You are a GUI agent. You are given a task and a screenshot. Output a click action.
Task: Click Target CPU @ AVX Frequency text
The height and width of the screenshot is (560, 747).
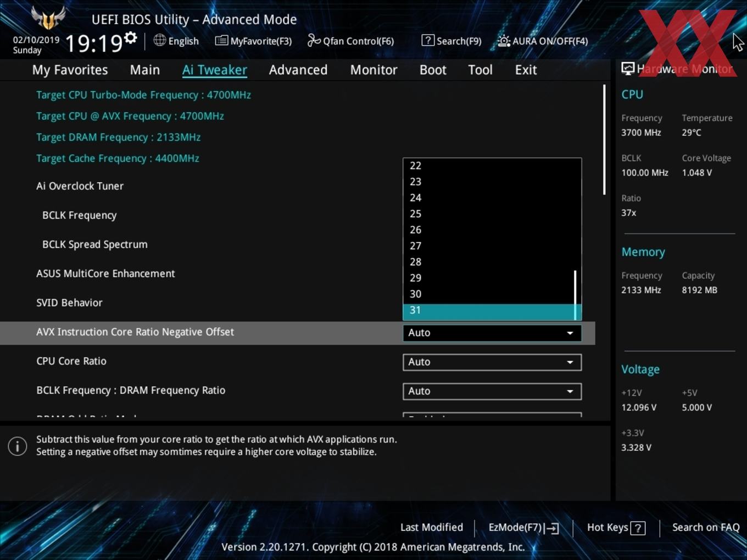point(130,116)
